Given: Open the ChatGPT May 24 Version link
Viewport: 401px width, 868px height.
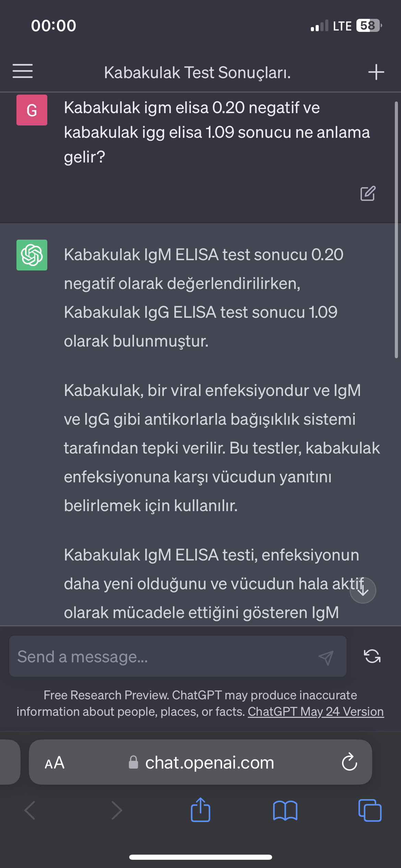Looking at the screenshot, I should (316, 712).
